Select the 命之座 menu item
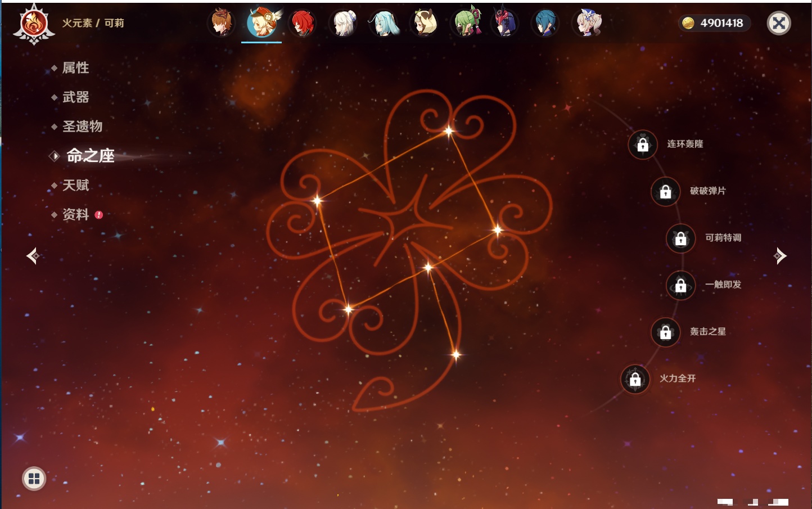Screen dimensions: 812x509 tap(90, 156)
